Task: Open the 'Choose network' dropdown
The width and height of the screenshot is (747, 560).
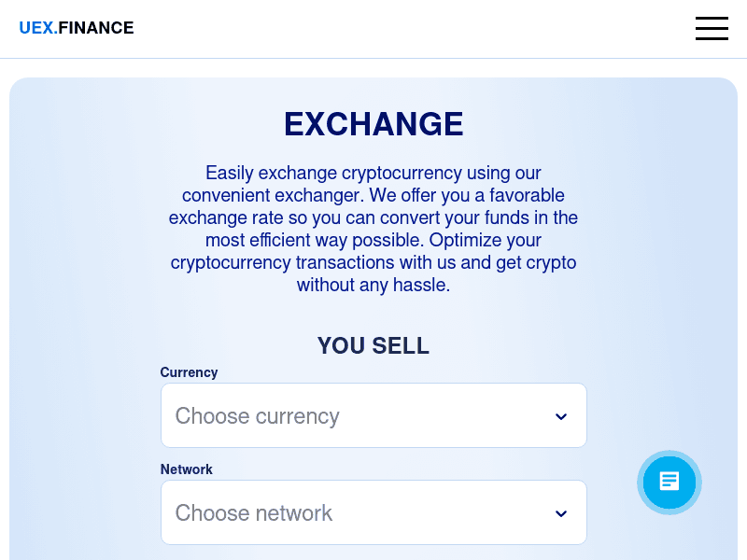Action: [x=373, y=512]
